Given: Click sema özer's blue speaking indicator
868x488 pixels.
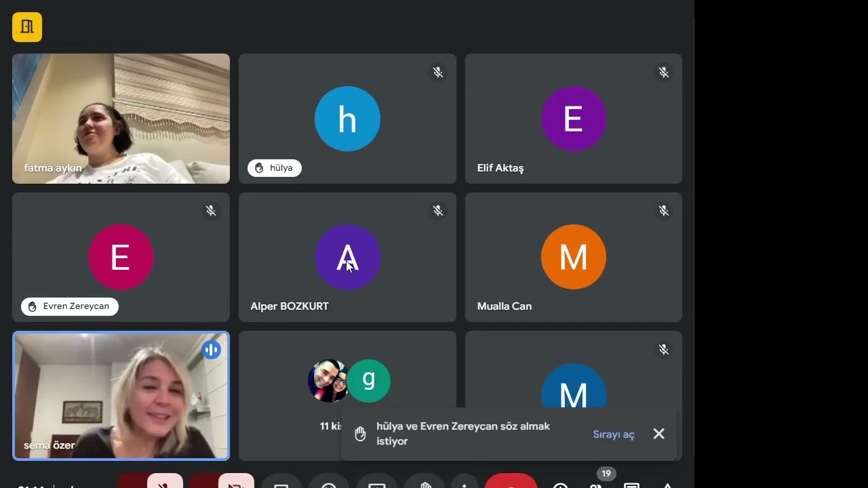Looking at the screenshot, I should (x=212, y=350).
